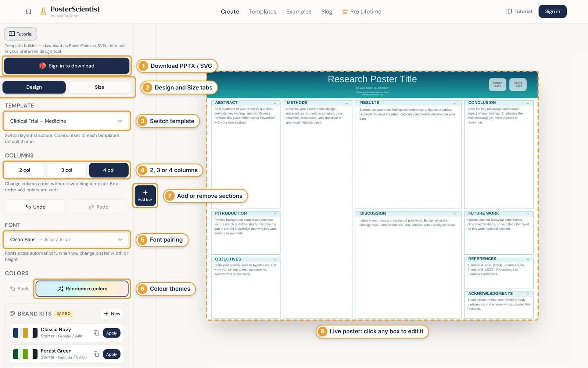Collapse the OBJECTIVES section chevron
This screenshot has height=368, width=588.
click(x=275, y=259)
